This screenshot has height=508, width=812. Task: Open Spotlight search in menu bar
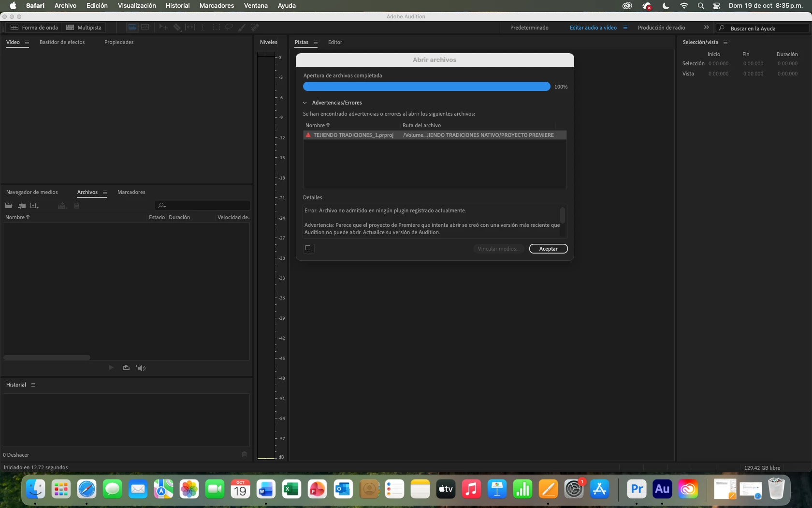coord(701,5)
